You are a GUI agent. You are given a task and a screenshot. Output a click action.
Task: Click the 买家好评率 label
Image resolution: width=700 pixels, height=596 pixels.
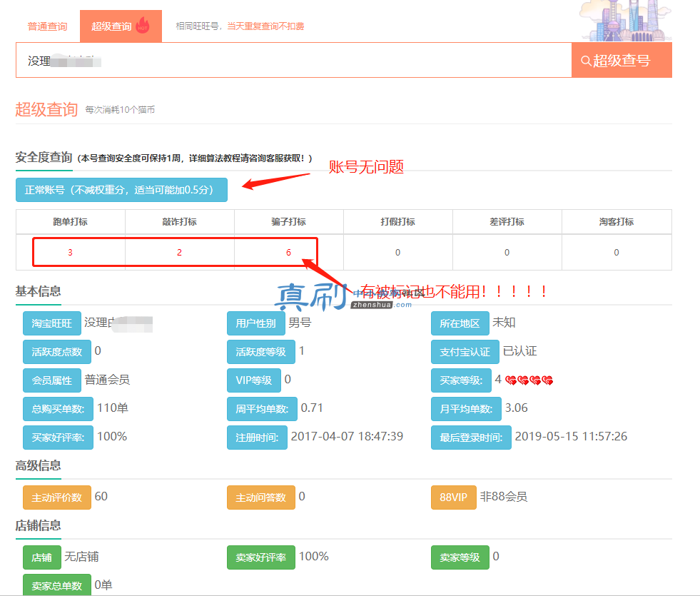[58, 438]
